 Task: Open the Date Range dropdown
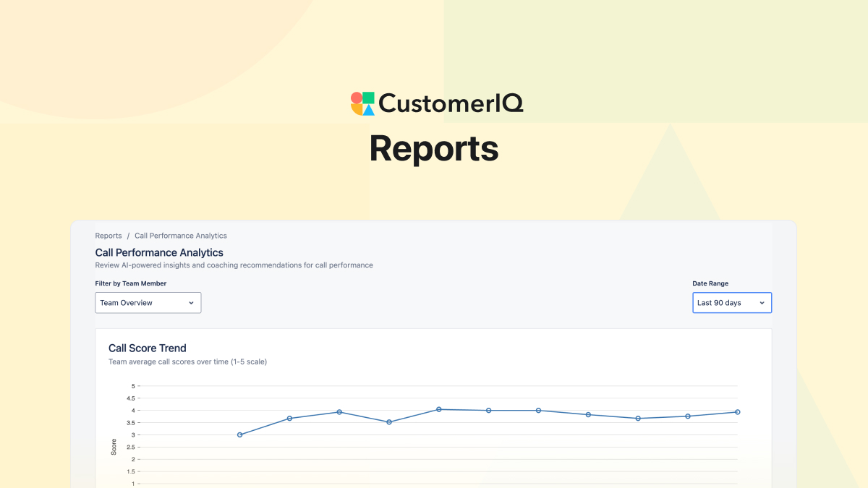(x=732, y=302)
